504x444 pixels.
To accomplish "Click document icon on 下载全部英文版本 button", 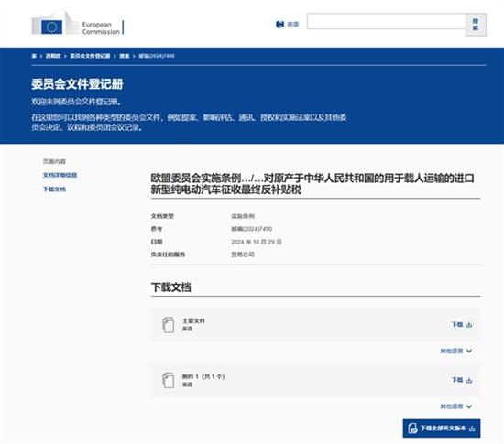I will point(412,428).
